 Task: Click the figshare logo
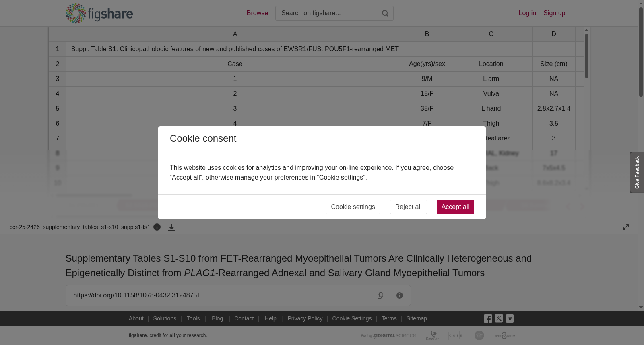(99, 13)
